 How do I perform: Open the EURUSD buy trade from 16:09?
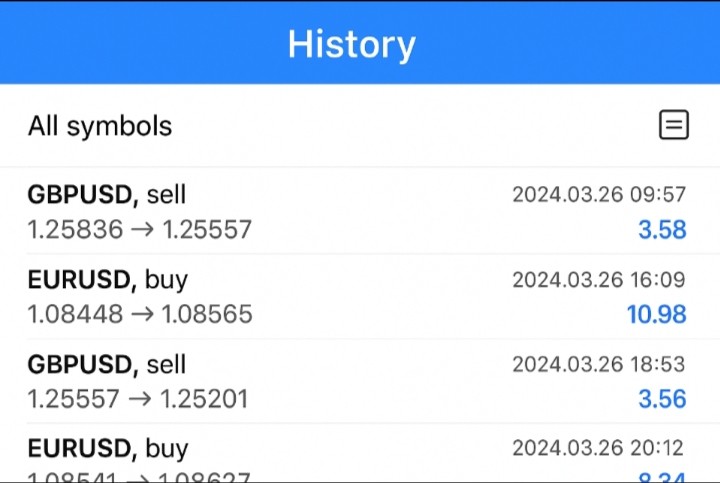pos(107,279)
